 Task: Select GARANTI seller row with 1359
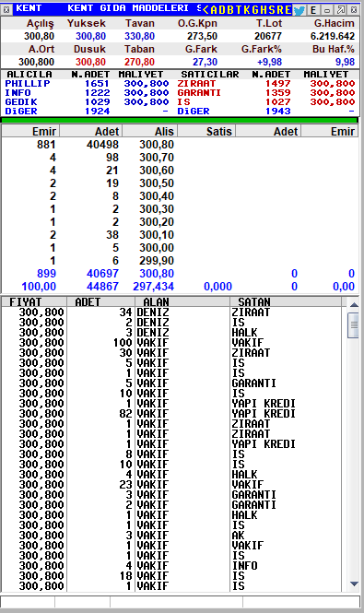[x=266, y=93]
